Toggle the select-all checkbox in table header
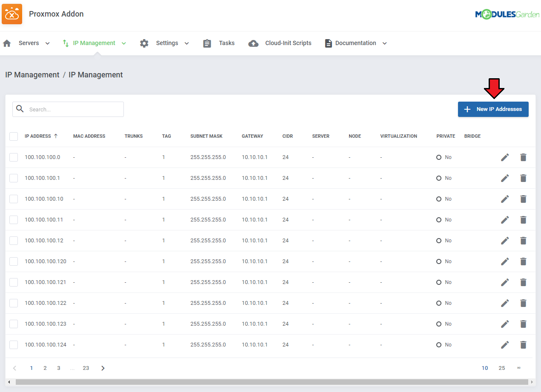The image size is (541, 392). [x=14, y=136]
